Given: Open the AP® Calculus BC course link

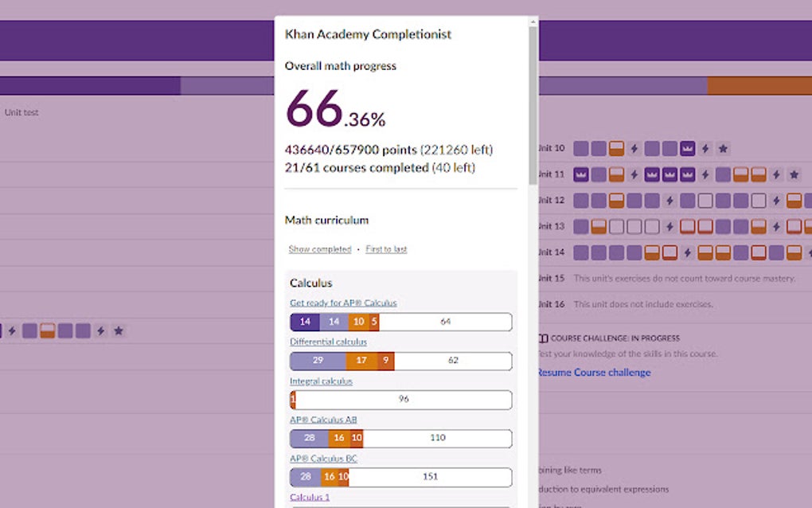Looking at the screenshot, I should pos(323,458).
